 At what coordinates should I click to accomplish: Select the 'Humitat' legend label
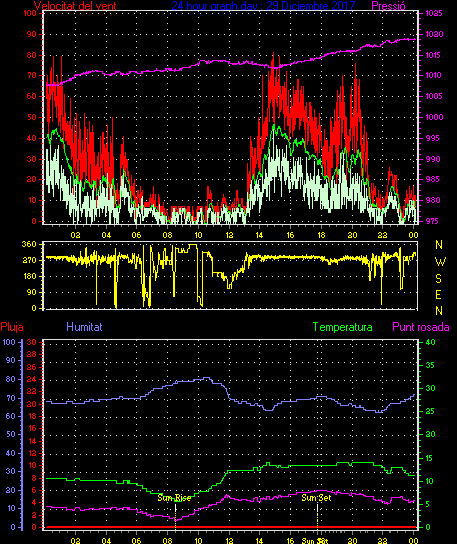(x=84, y=327)
